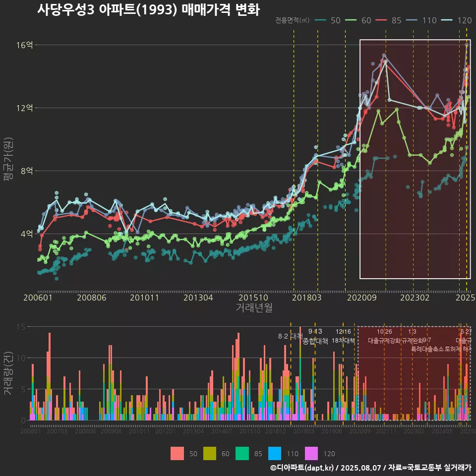Screen dimensions: 476x476
Task: Click the 5 label on volume axis
Action: [23, 389]
